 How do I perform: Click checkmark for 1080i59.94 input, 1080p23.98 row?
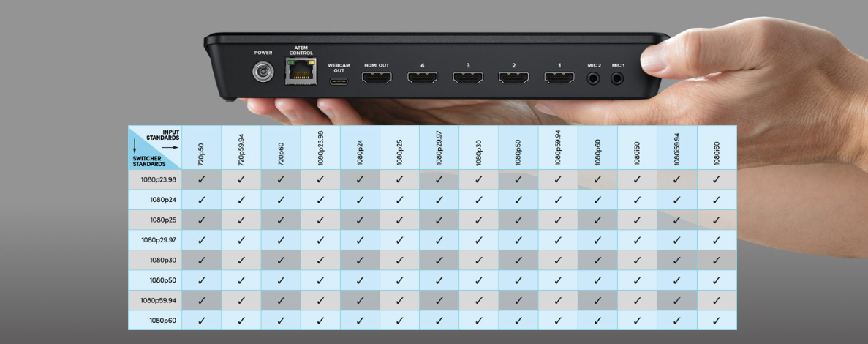click(x=677, y=179)
